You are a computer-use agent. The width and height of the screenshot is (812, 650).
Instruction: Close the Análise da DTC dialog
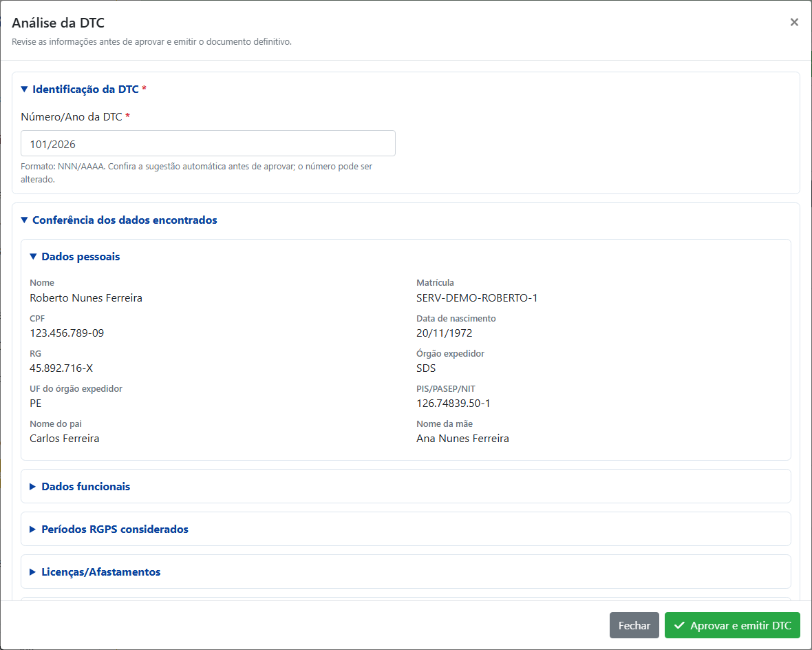[794, 22]
